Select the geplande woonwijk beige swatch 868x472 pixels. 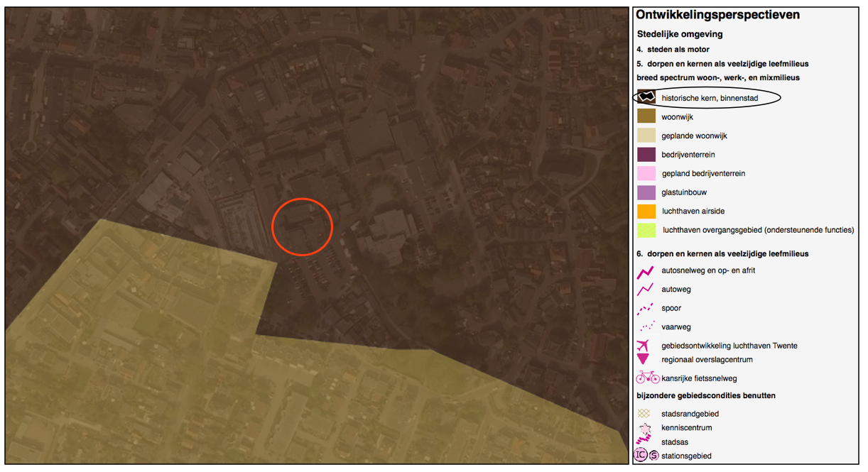(x=646, y=136)
